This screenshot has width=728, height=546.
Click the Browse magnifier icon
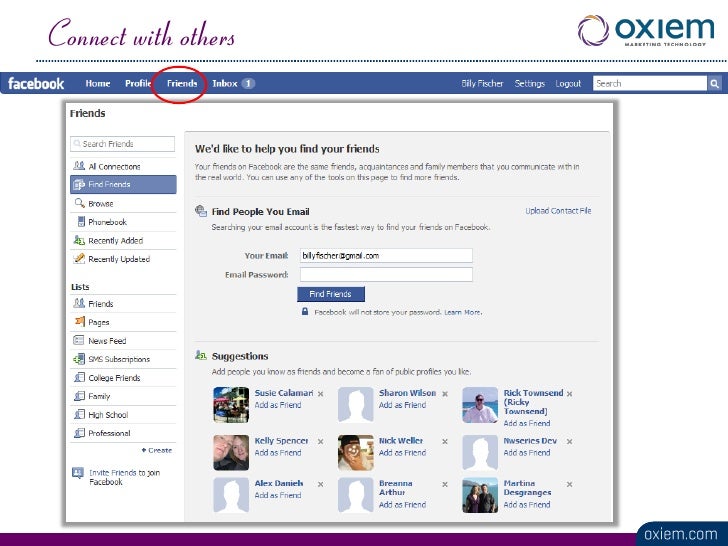tap(79, 203)
